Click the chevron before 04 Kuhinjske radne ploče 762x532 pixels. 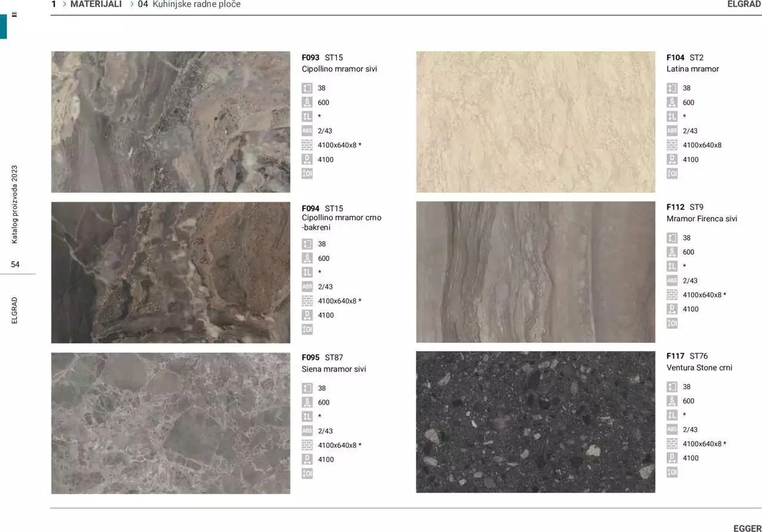[132, 5]
